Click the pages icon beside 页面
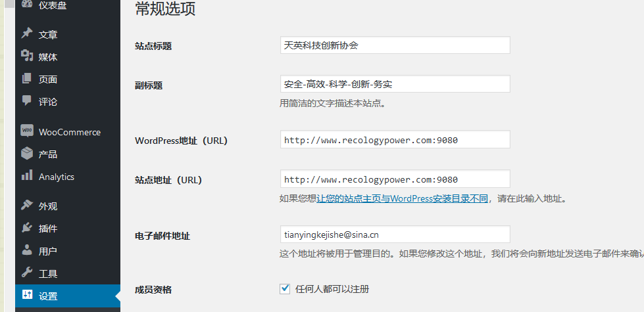The width and height of the screenshot is (644, 312). 27,78
